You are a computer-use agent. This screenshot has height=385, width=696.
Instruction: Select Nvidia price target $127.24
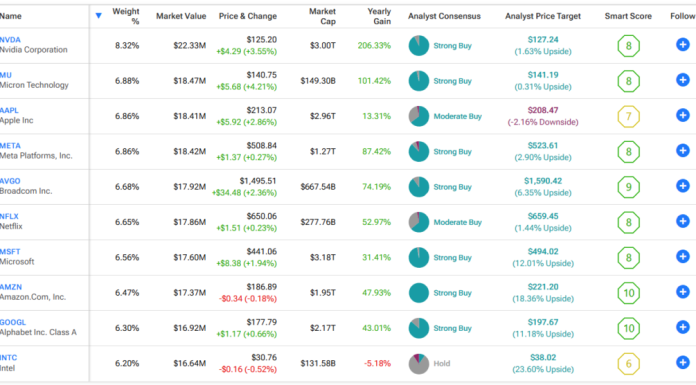point(543,40)
